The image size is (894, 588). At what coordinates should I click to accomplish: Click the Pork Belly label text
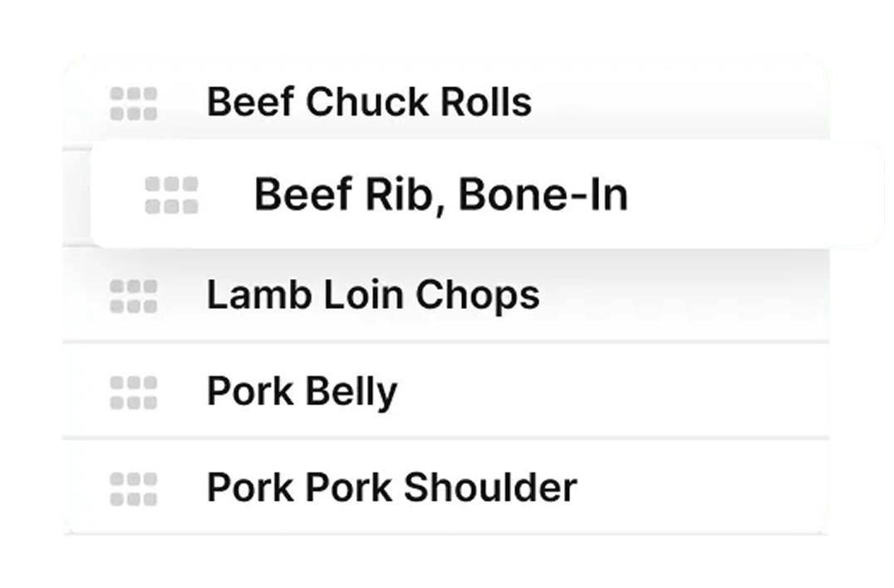click(x=303, y=390)
